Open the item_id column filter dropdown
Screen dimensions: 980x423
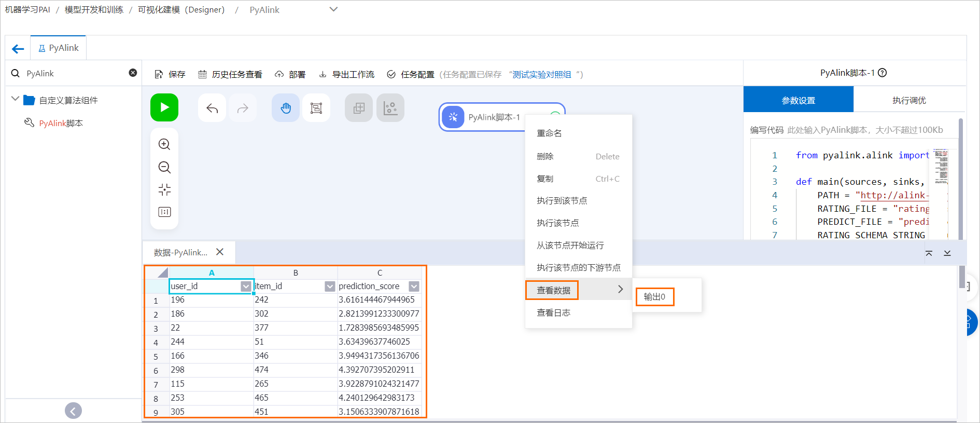330,286
